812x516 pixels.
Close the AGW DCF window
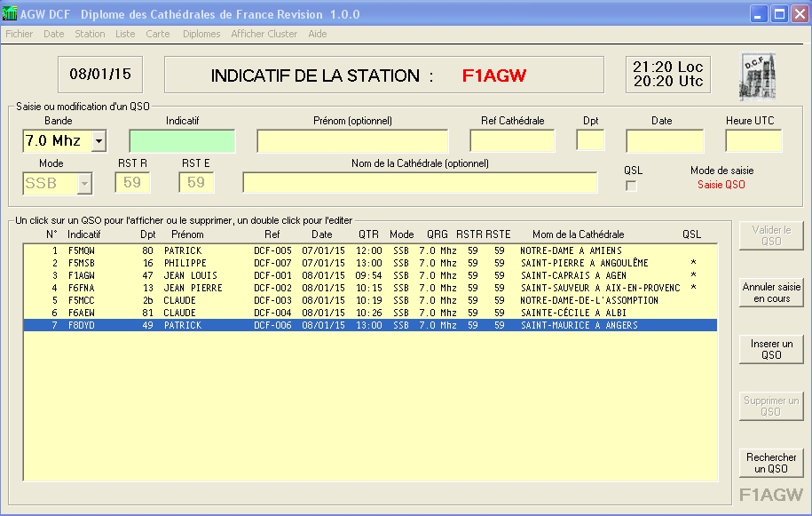pyautogui.click(x=800, y=14)
